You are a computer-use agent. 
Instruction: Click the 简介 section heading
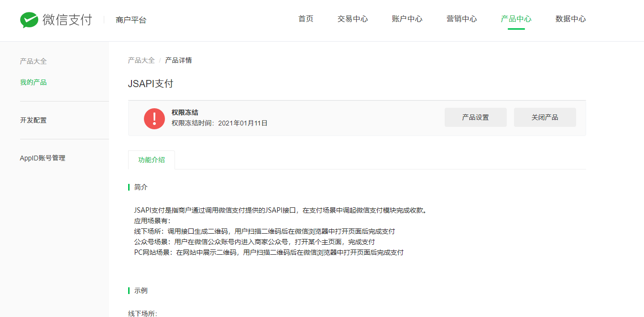click(141, 187)
